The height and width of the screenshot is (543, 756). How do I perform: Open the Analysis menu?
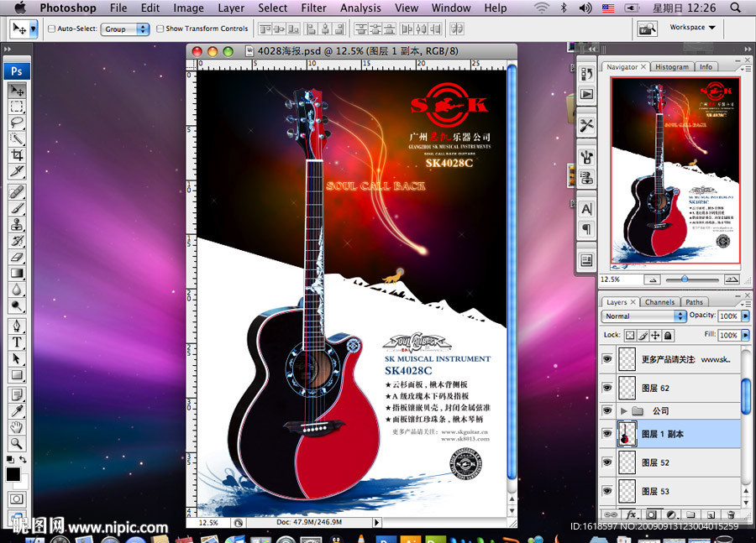(x=360, y=8)
